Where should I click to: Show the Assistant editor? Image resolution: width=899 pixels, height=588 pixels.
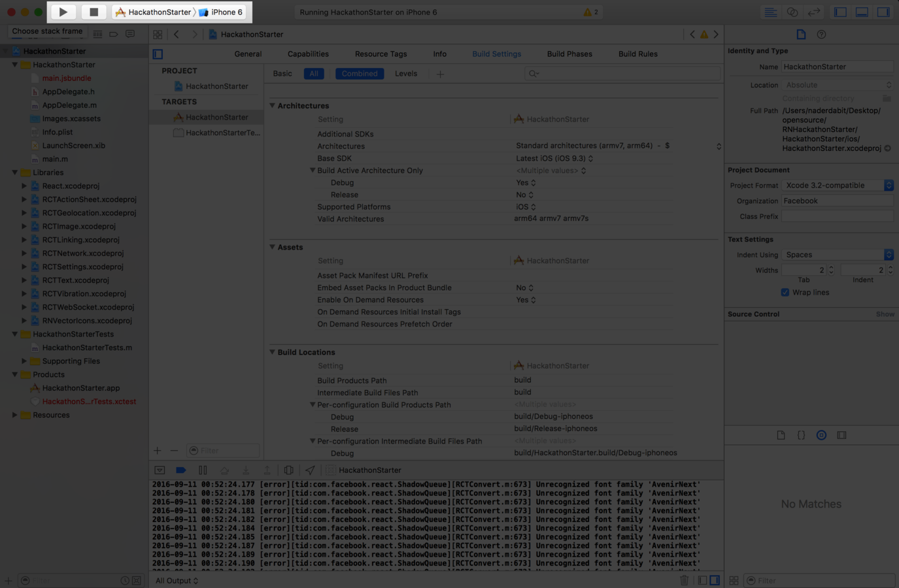point(792,12)
